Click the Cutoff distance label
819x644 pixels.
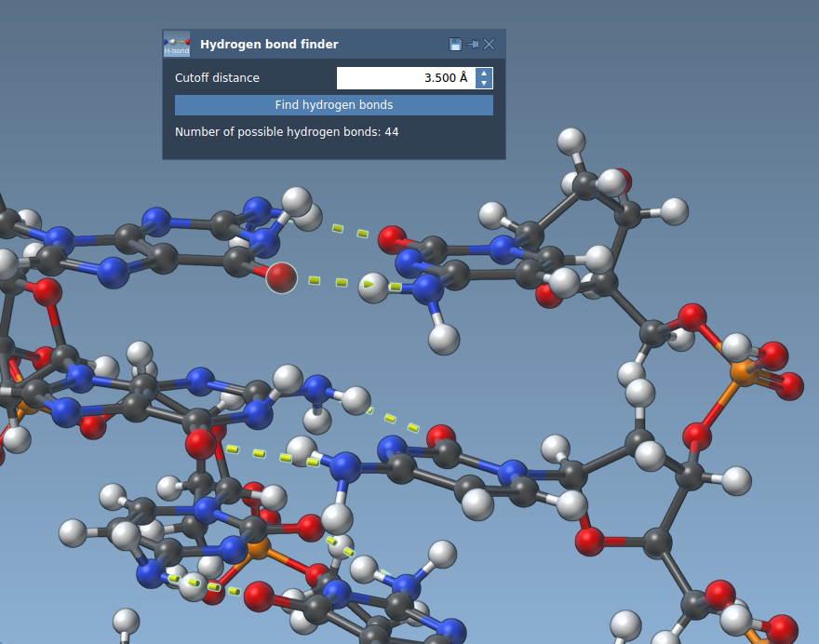click(x=217, y=78)
